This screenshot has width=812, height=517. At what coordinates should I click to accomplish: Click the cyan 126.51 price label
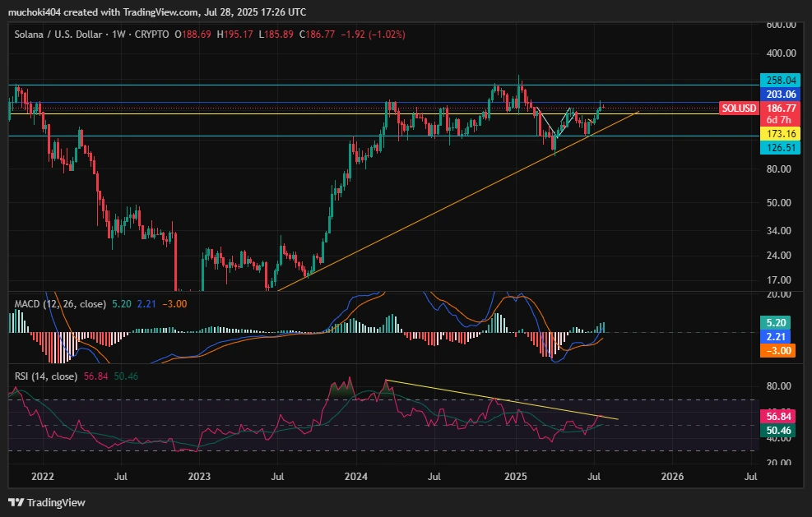(781, 147)
